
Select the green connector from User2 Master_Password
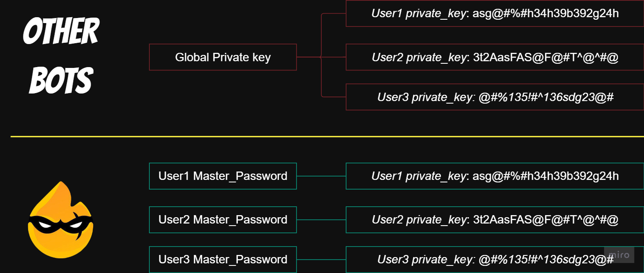point(321,220)
